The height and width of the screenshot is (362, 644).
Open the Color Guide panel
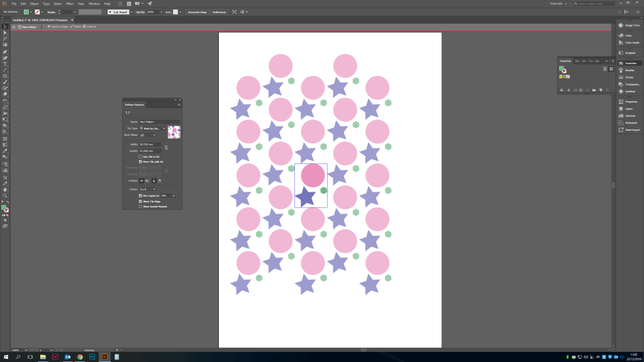tap(628, 43)
